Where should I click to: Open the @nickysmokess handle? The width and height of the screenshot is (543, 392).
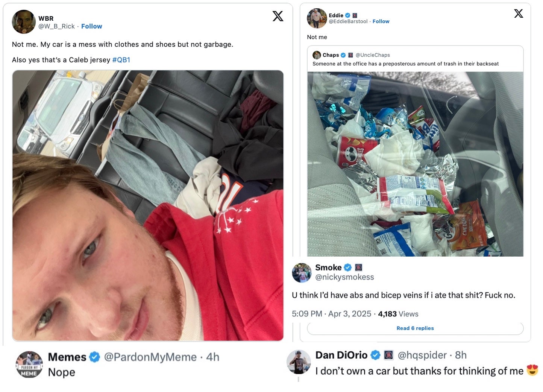[344, 277]
